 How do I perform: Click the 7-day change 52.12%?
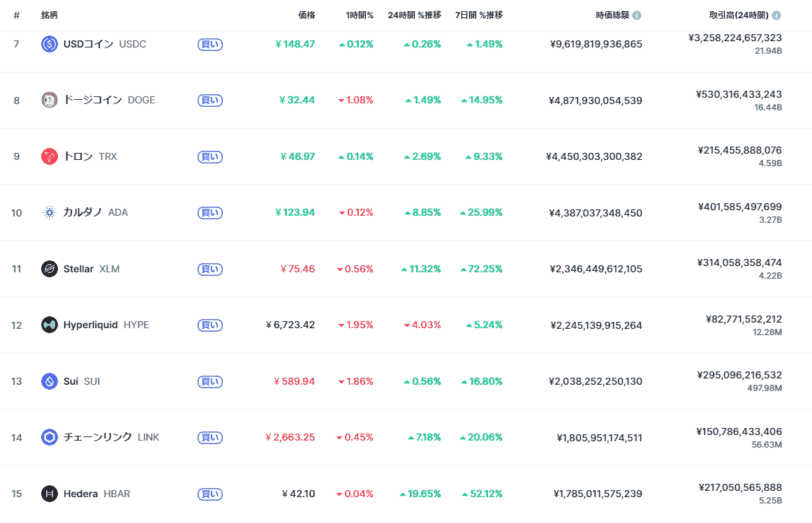pos(482,494)
